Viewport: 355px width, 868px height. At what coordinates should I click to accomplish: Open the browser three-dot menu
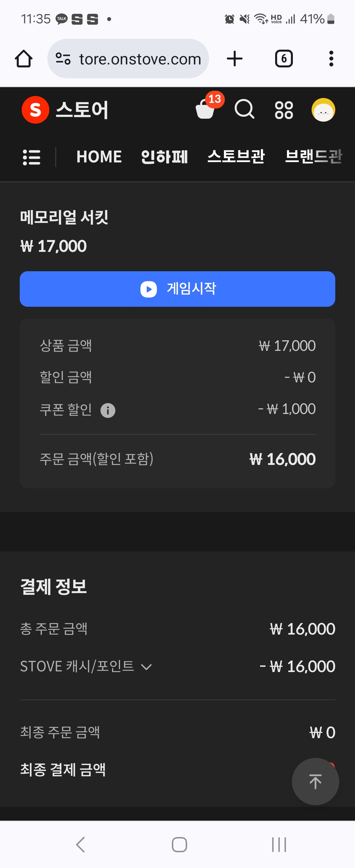331,59
